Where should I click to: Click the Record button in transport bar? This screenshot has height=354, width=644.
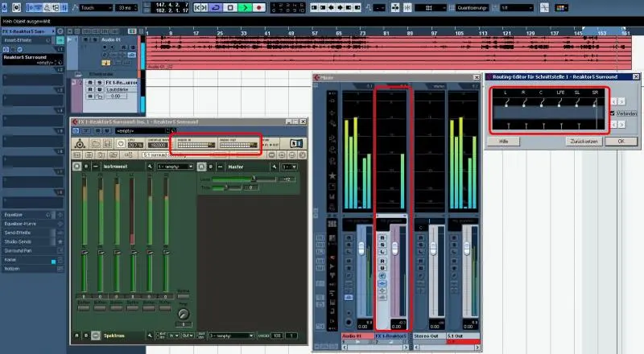pyautogui.click(x=259, y=7)
